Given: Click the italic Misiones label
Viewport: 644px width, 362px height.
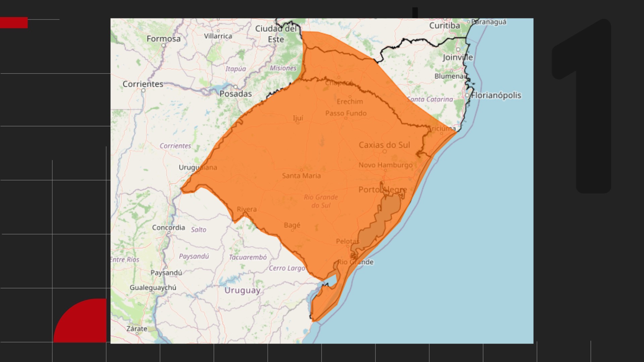Looking at the screenshot, I should click(283, 68).
